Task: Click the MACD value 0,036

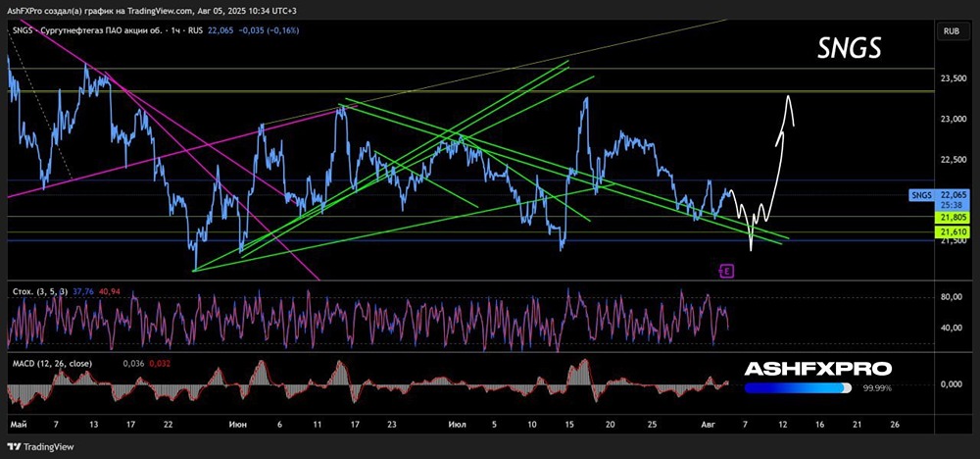Action: (x=132, y=363)
